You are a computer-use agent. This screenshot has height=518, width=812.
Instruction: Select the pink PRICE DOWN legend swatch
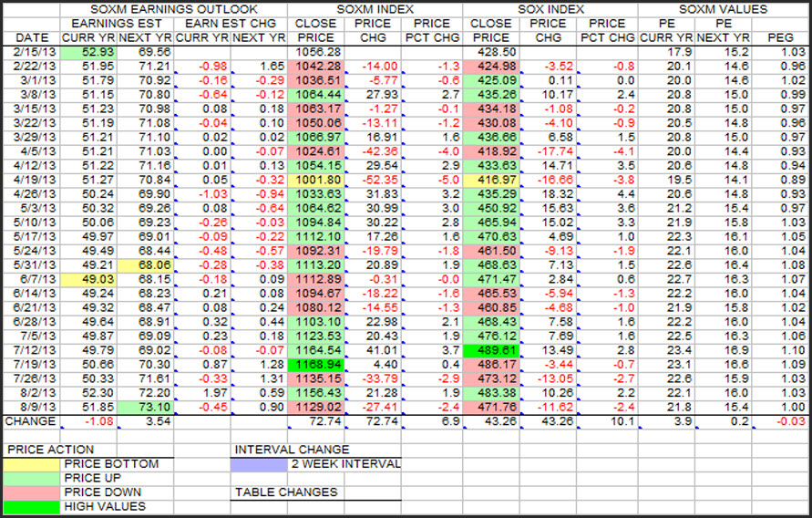33,492
